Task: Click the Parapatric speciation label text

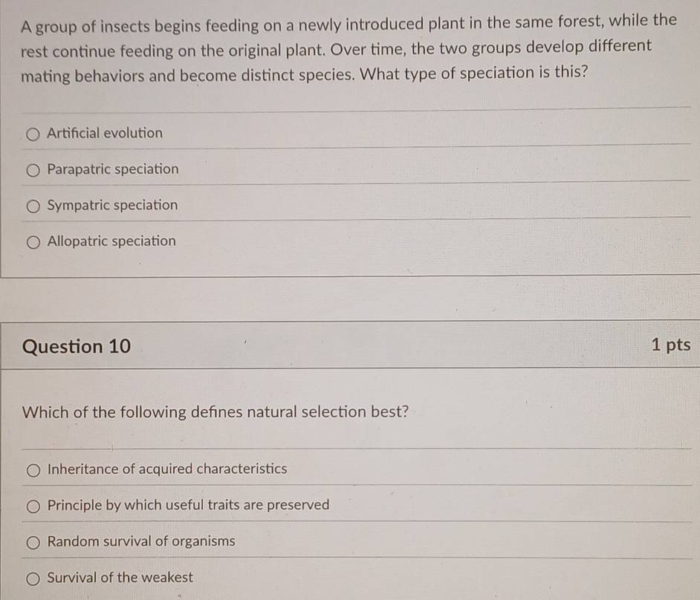Action: coord(113,169)
